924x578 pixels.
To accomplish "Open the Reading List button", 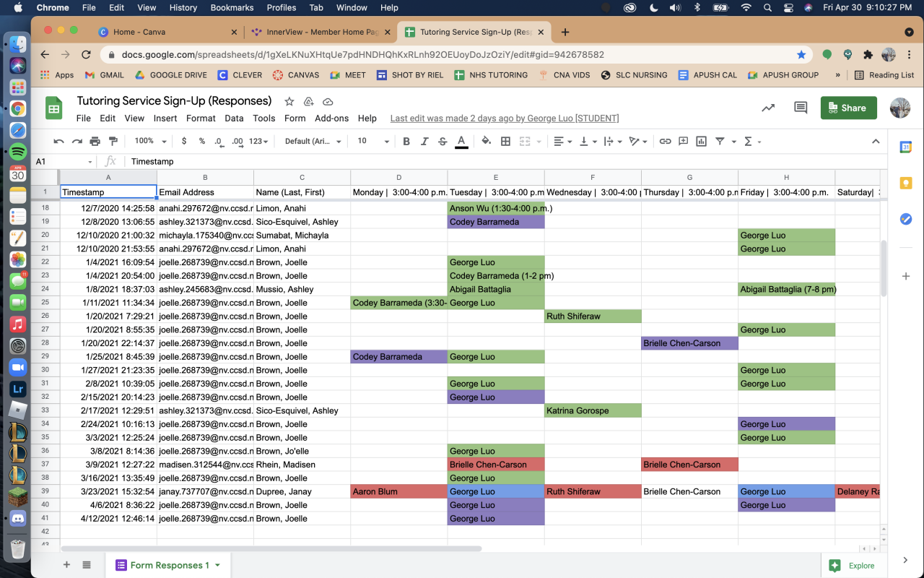I will (884, 74).
